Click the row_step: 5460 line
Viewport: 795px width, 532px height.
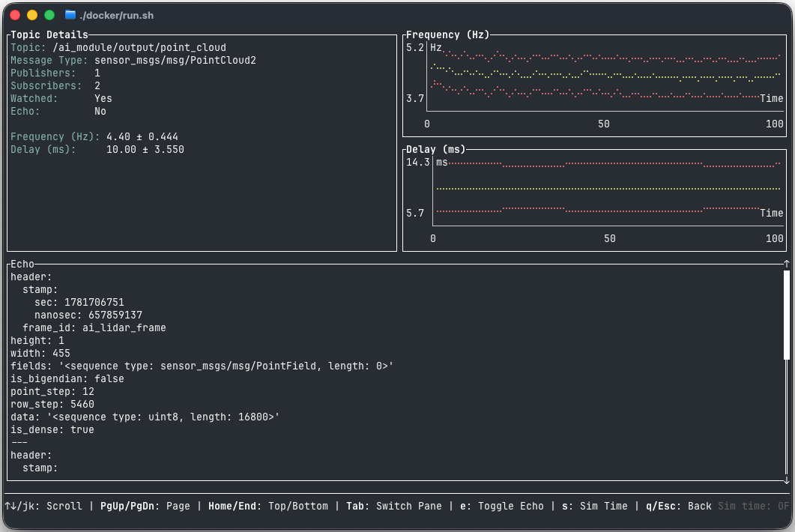52,404
